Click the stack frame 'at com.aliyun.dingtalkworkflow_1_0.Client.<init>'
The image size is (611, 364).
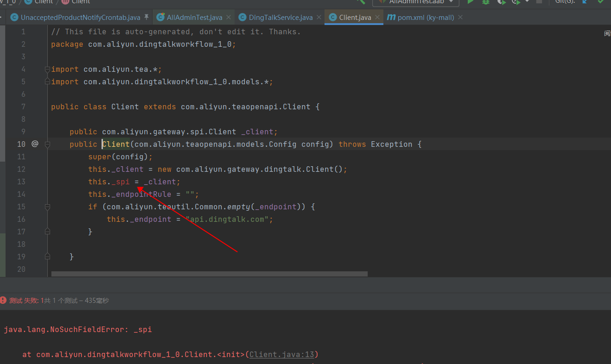(x=134, y=355)
